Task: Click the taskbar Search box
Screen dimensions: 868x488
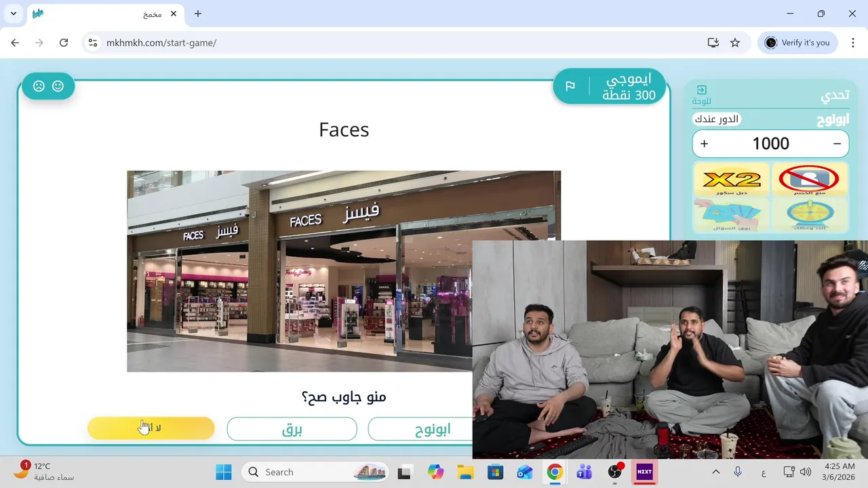Action: click(315, 472)
